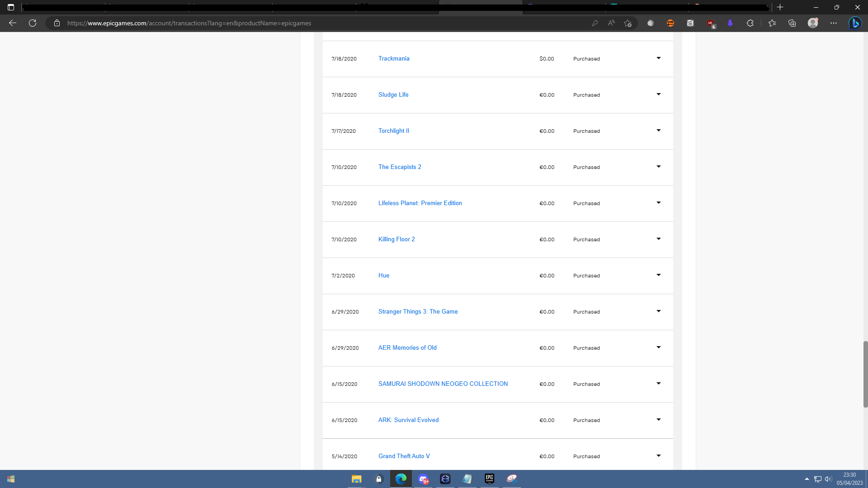Screen dimensions: 868x488
Task: Click the browser address bar URL
Action: [x=189, y=23]
